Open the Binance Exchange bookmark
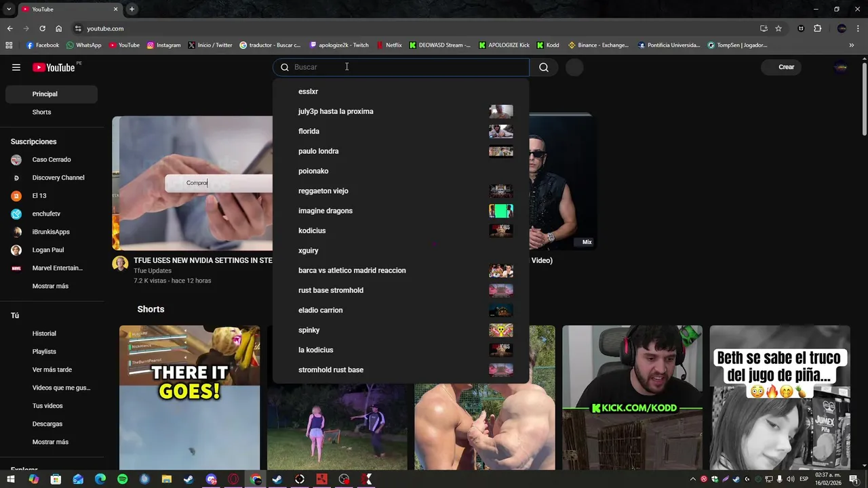This screenshot has width=868, height=488. 598,45
